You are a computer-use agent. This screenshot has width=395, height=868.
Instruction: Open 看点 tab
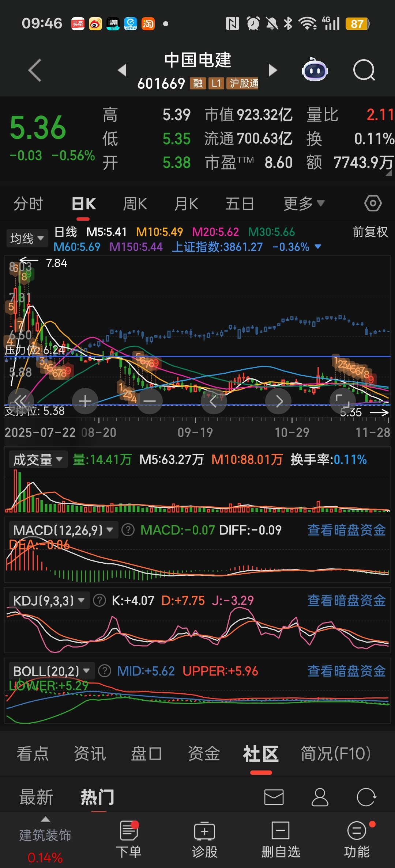pyautogui.click(x=33, y=753)
